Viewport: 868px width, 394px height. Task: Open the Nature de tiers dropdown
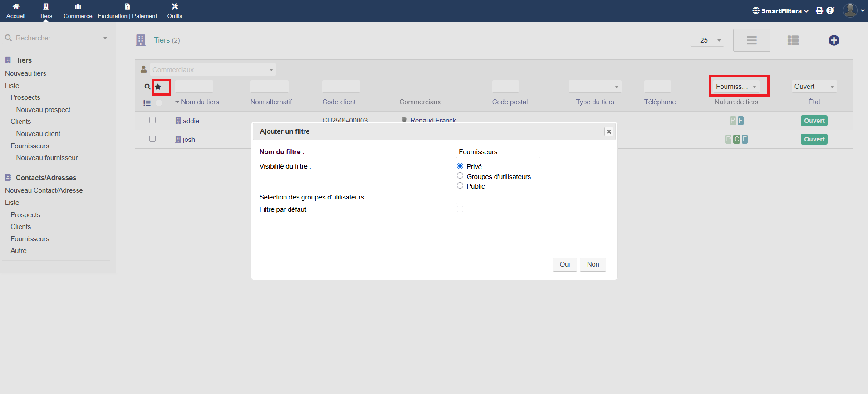pos(736,87)
